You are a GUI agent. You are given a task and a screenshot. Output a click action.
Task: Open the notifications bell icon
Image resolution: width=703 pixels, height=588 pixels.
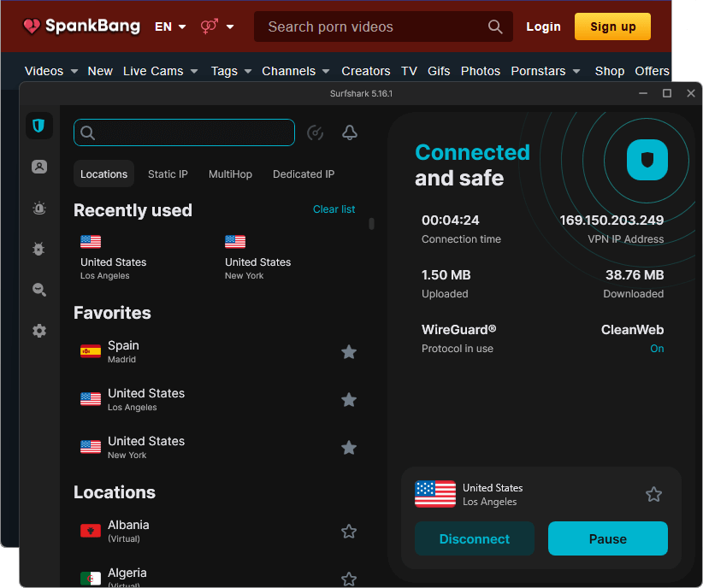350,132
